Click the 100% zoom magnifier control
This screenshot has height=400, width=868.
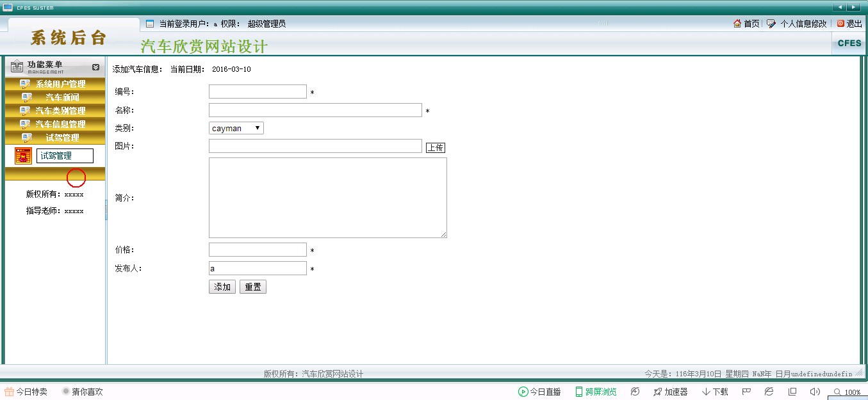847,392
